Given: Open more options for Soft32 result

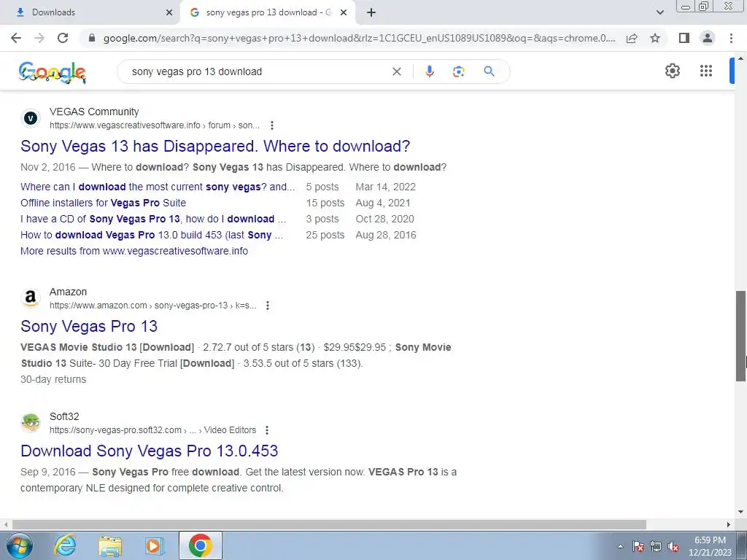Looking at the screenshot, I should tap(267, 430).
